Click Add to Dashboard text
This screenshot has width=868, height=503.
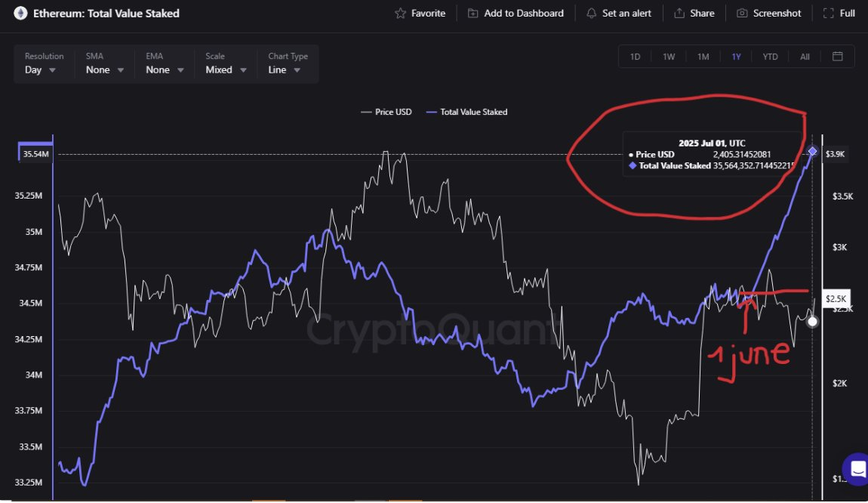[x=524, y=14]
